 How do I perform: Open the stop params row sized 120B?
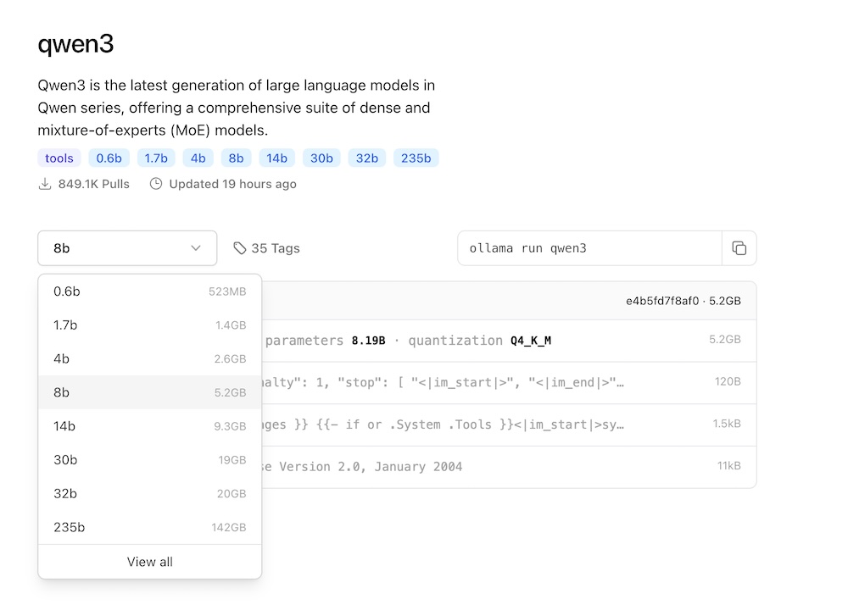pyautogui.click(x=509, y=383)
